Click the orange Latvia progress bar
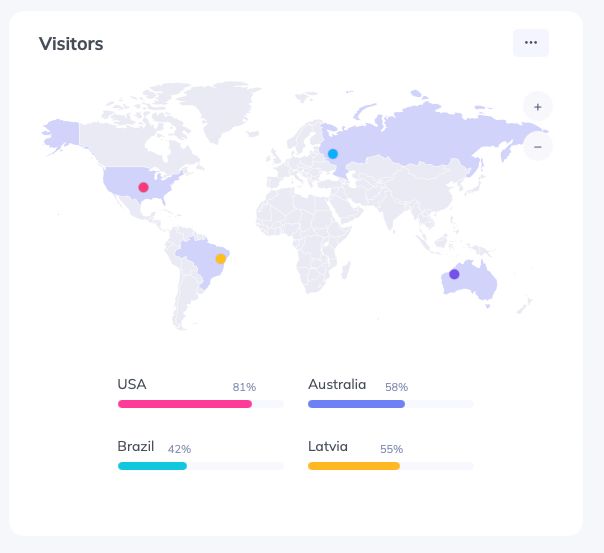The image size is (604, 553). [354, 466]
